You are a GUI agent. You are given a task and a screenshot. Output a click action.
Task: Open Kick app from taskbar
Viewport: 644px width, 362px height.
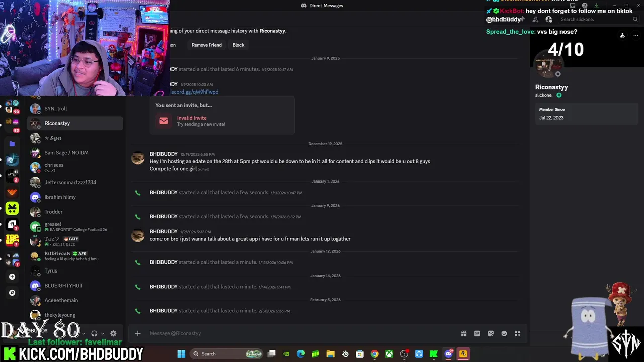point(433,354)
